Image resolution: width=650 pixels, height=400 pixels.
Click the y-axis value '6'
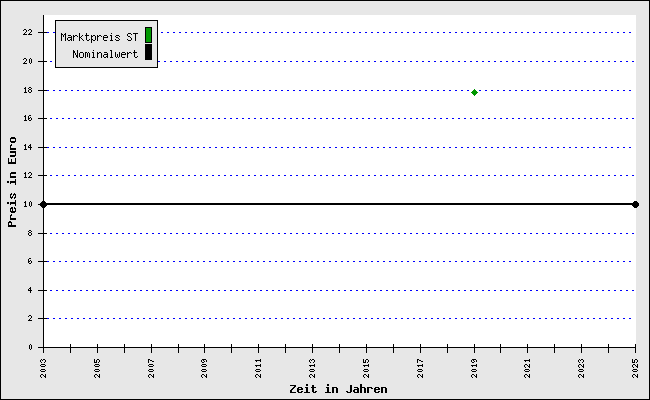tap(30, 262)
